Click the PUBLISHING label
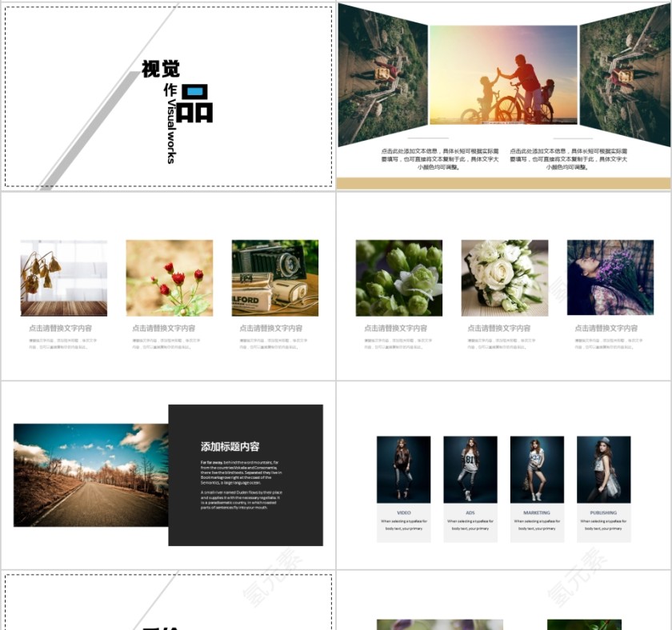The height and width of the screenshot is (630, 672). (603, 512)
